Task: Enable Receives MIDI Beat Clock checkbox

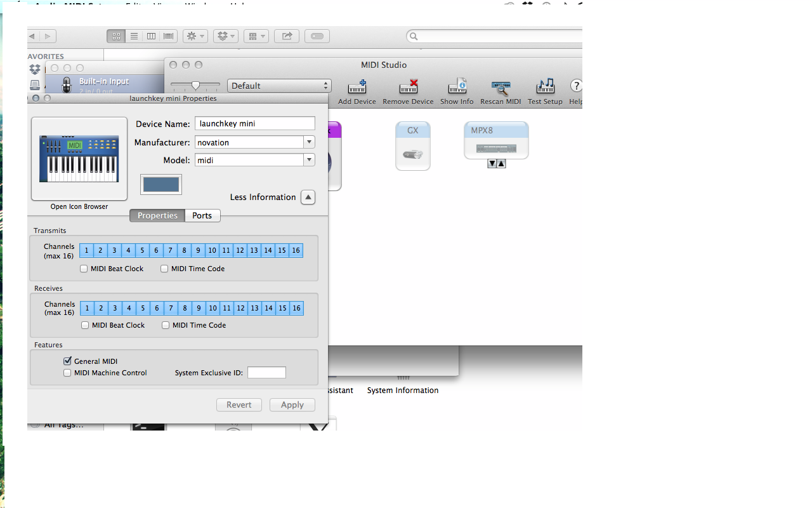Action: 85,325
